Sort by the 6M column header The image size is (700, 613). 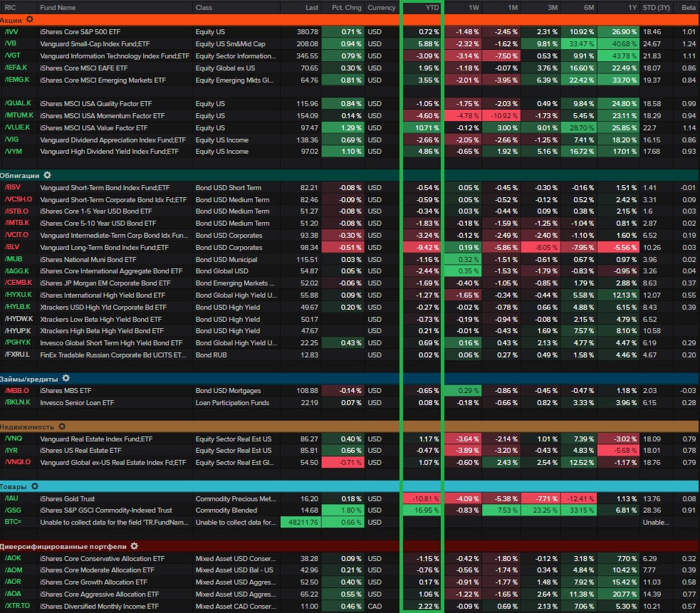click(x=589, y=8)
